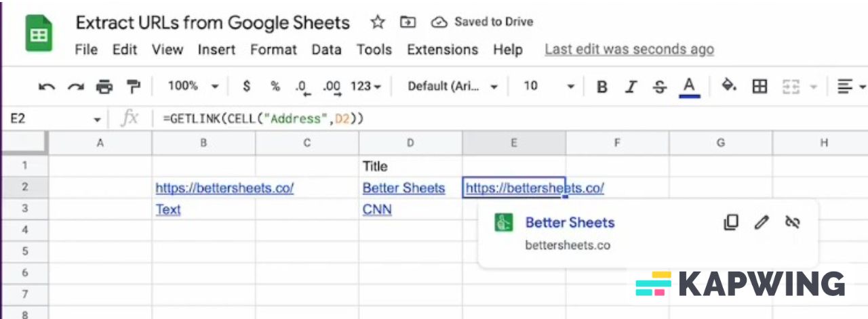Click the CNN link in cell D3

point(377,209)
